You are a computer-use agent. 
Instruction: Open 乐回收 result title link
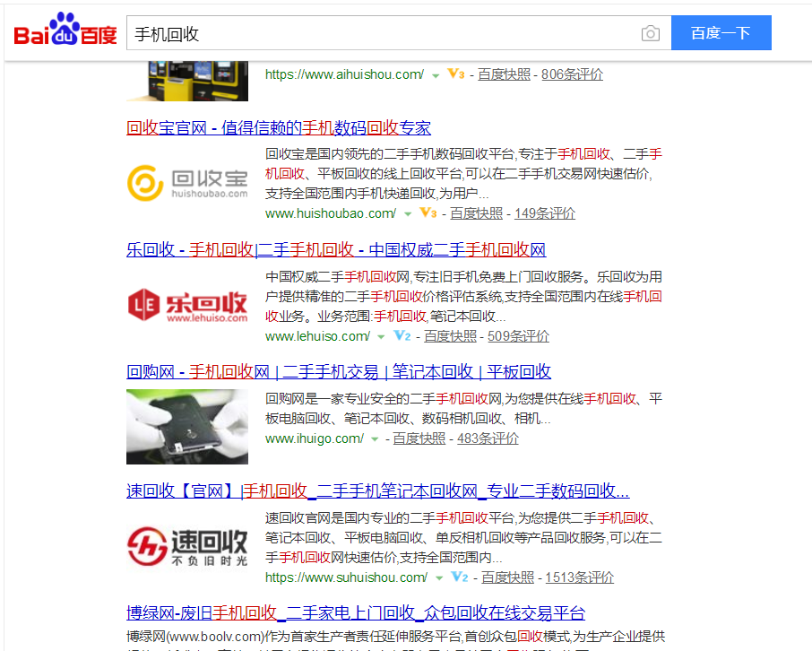(336, 250)
